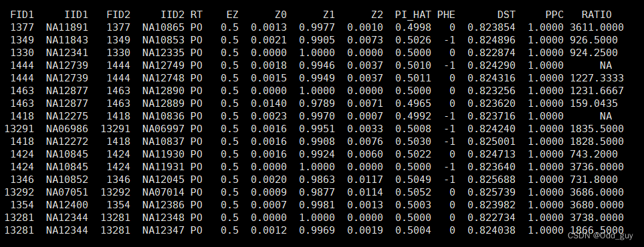Select sample ID NA07014
The image size is (644, 247).
[x=163, y=193]
